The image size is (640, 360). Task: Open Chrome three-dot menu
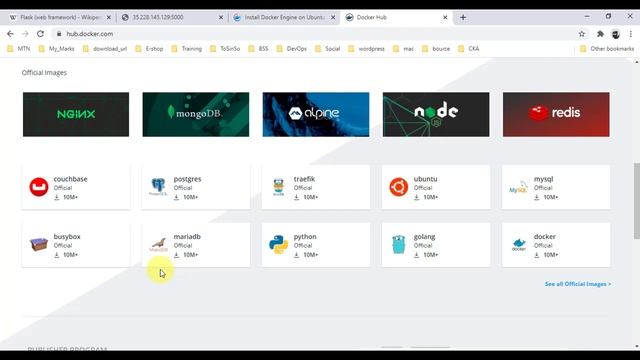(x=631, y=34)
